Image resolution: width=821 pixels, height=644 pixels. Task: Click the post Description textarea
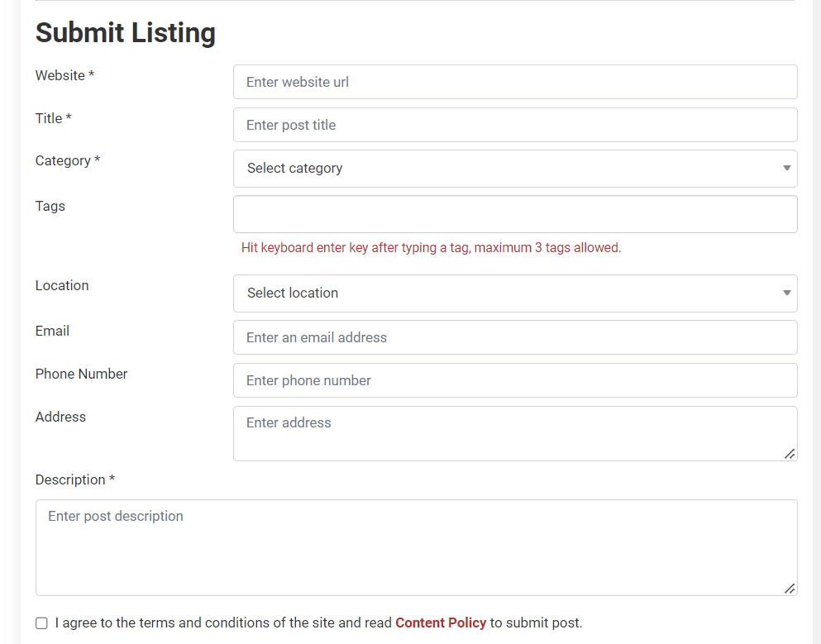tap(416, 547)
